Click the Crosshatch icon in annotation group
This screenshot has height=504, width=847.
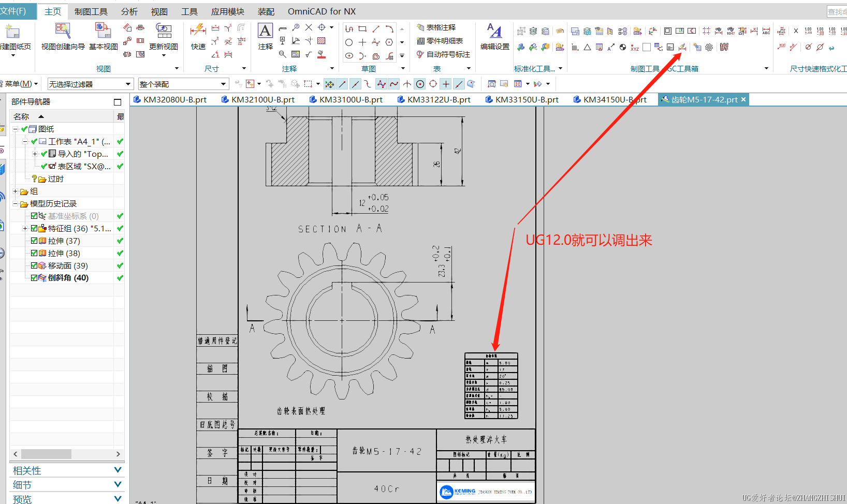[322, 41]
